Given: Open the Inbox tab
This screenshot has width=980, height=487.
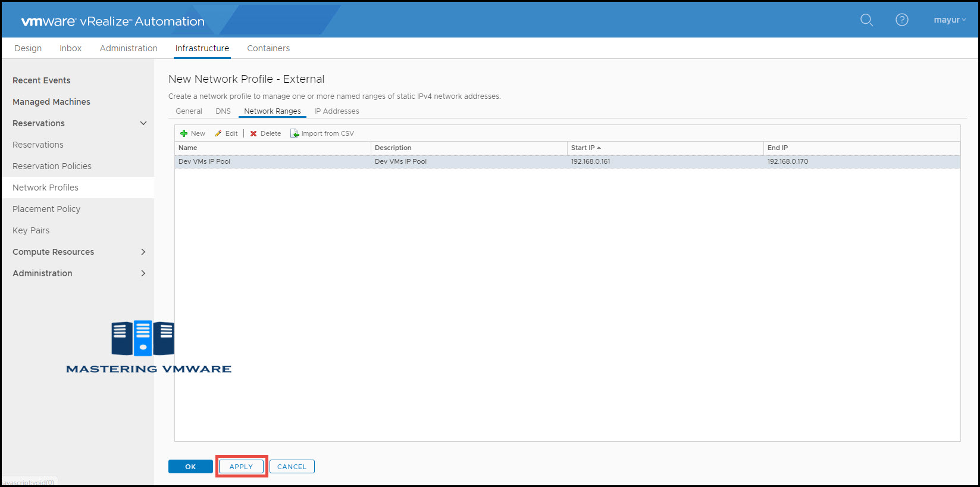Looking at the screenshot, I should pos(70,48).
